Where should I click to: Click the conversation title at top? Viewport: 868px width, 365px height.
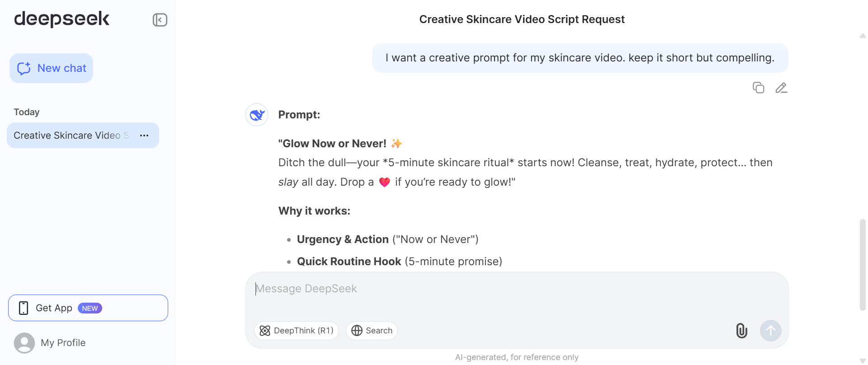(x=522, y=19)
